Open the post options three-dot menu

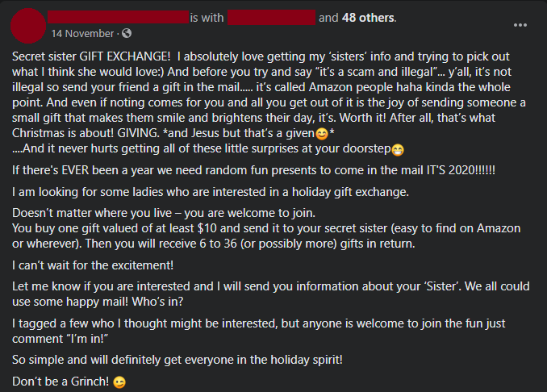pos(520,25)
